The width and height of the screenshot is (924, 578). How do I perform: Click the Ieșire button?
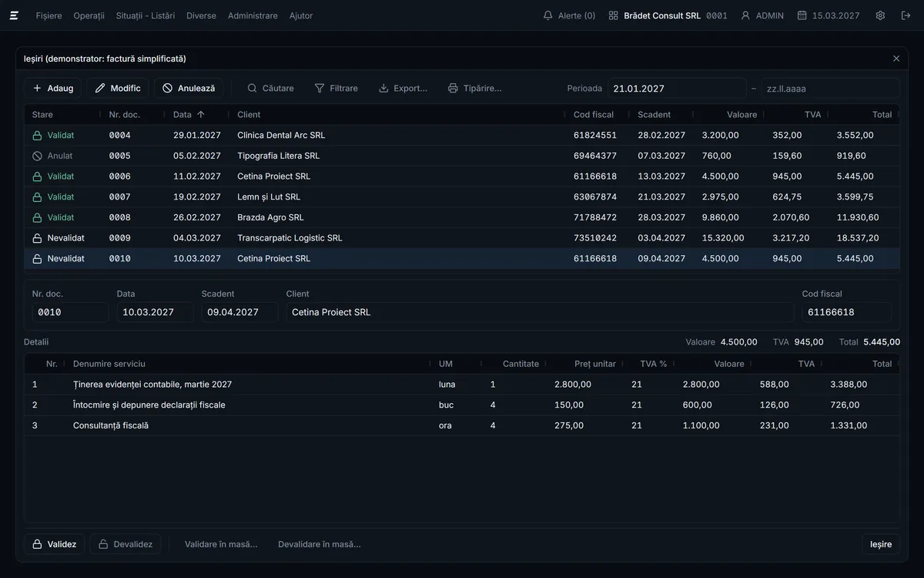(881, 544)
